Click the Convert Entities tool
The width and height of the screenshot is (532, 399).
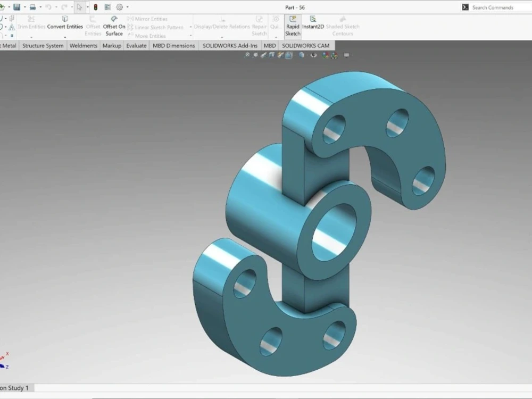click(x=65, y=22)
